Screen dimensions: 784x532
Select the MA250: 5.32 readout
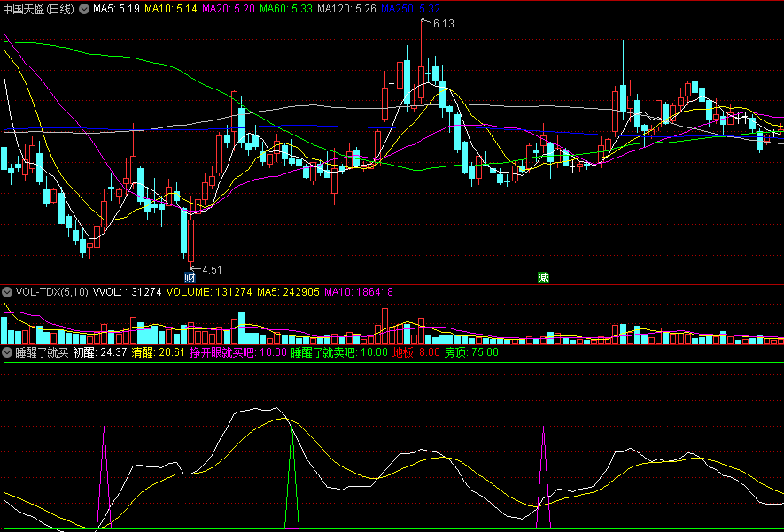point(410,9)
